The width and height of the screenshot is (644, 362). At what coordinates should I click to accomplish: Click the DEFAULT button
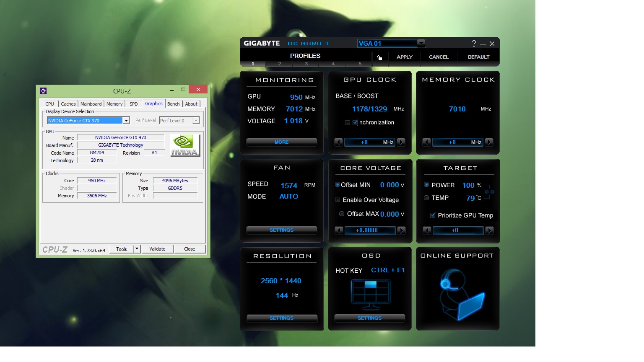point(478,57)
